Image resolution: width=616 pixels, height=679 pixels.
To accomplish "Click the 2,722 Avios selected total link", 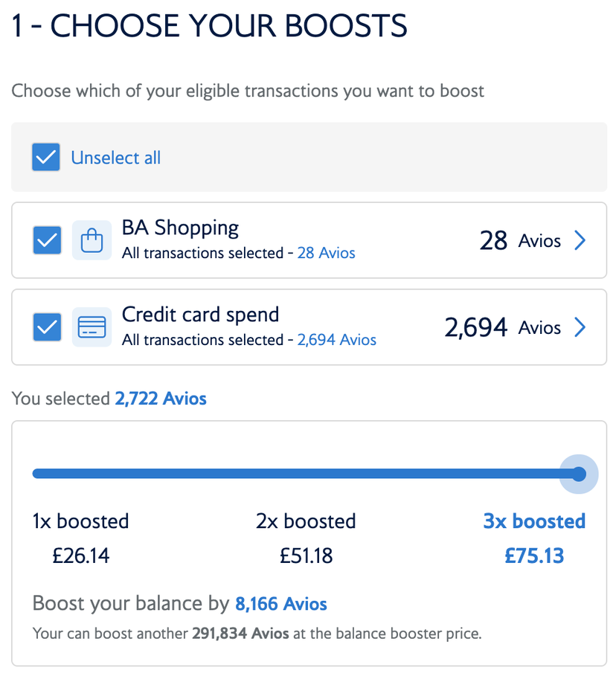I will click(161, 398).
